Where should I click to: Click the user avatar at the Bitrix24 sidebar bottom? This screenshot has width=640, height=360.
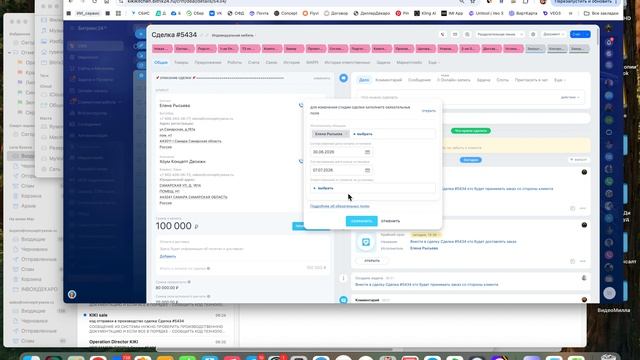click(x=72, y=294)
